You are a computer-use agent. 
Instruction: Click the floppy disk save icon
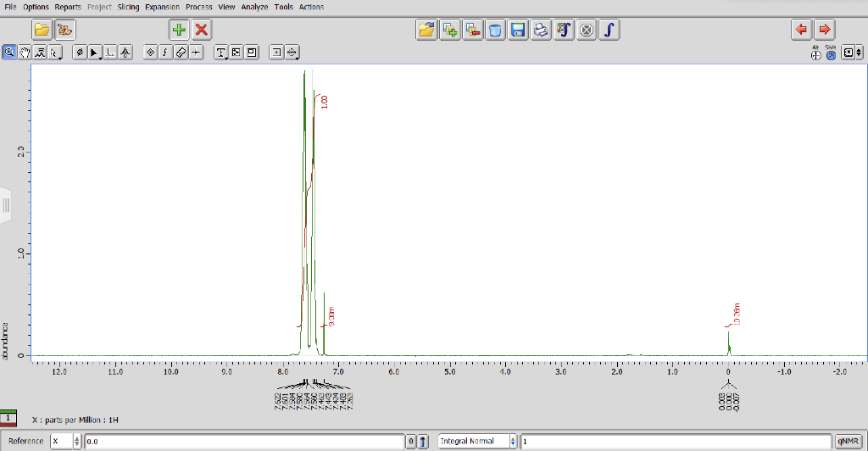coord(518,30)
